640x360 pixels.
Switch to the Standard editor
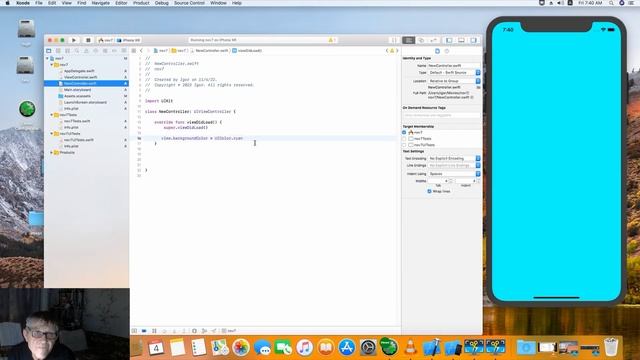409,40
